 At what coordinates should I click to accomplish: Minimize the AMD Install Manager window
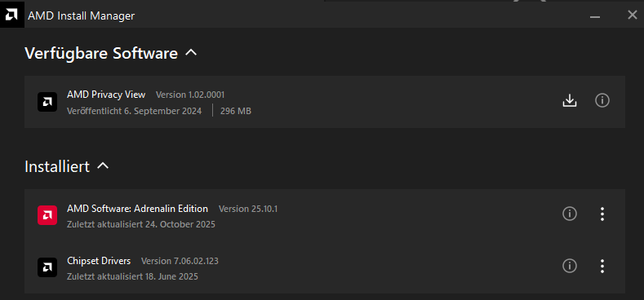(x=595, y=16)
